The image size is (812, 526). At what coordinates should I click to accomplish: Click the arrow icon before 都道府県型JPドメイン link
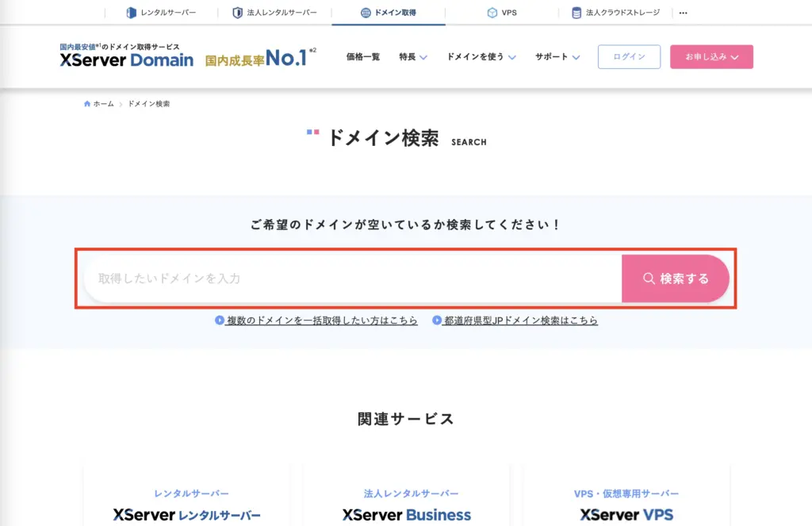[437, 321]
